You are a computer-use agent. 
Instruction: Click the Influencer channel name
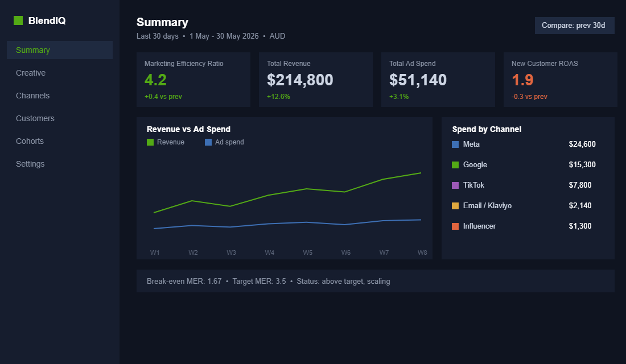pos(479,226)
